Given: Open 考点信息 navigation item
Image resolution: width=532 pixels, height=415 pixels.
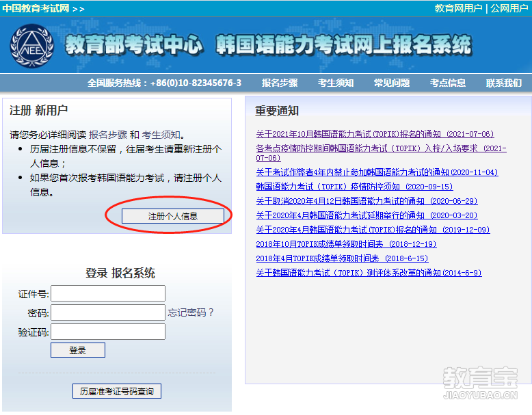Looking at the screenshot, I should [448, 83].
